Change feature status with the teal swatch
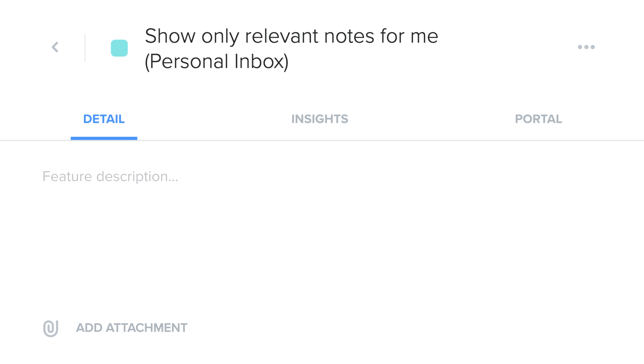Viewport: 644px width, 364px height. (119, 48)
